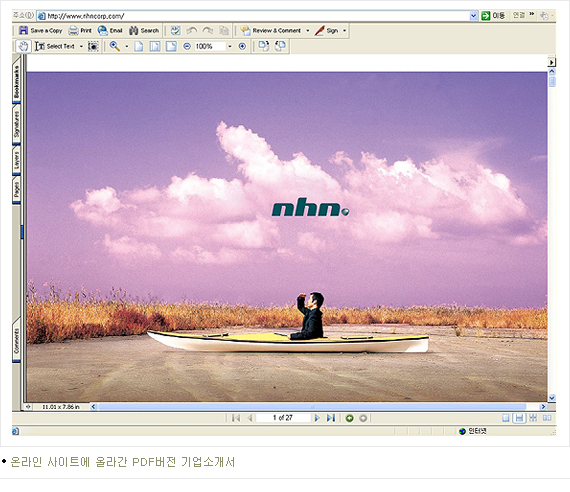Screen dimensions: 570x492
Task: Switch to Single Page layout
Action: click(506, 418)
